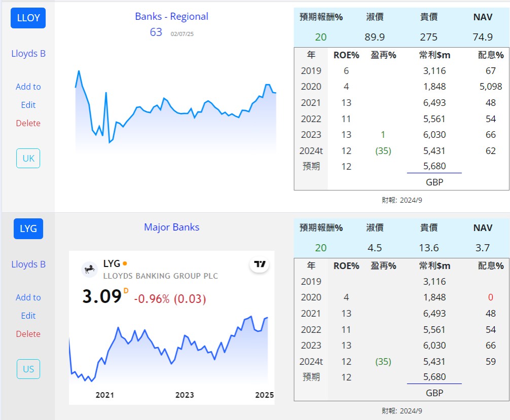Click LLOY 2023 reinvestment value 1
This screenshot has width=510, height=420.
383,135
